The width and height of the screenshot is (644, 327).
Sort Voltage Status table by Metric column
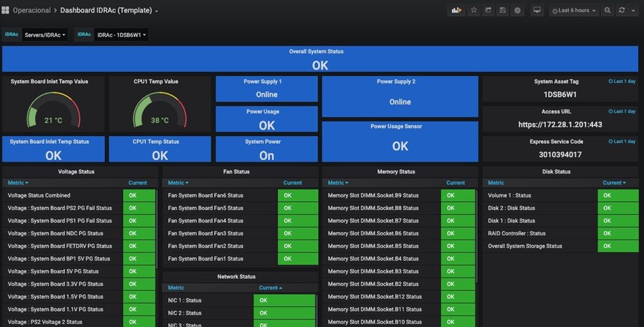point(17,183)
